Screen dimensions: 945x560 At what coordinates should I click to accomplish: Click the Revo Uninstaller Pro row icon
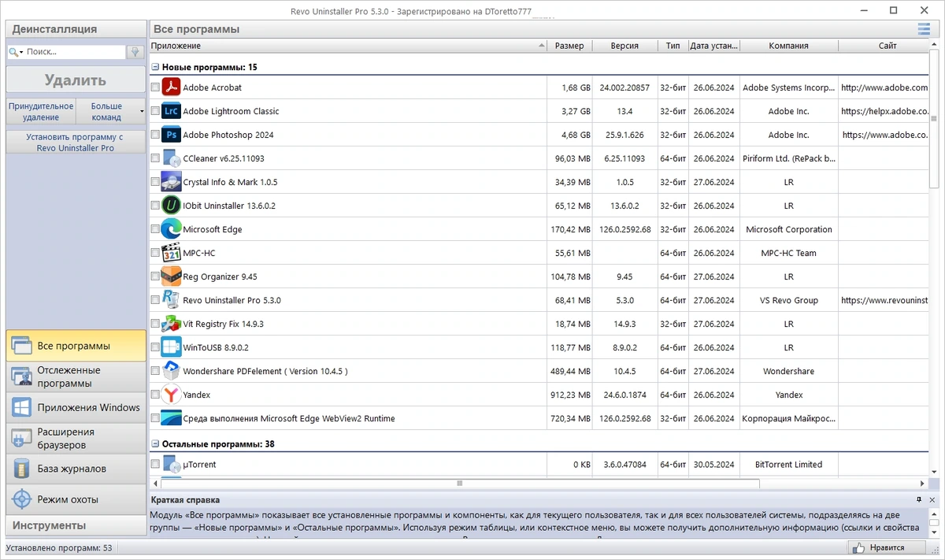171,300
